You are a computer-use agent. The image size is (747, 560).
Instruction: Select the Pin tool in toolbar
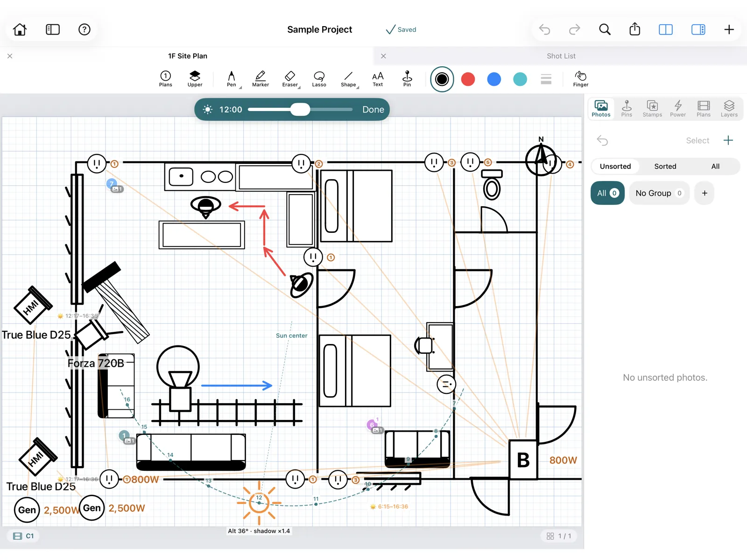coord(407,78)
